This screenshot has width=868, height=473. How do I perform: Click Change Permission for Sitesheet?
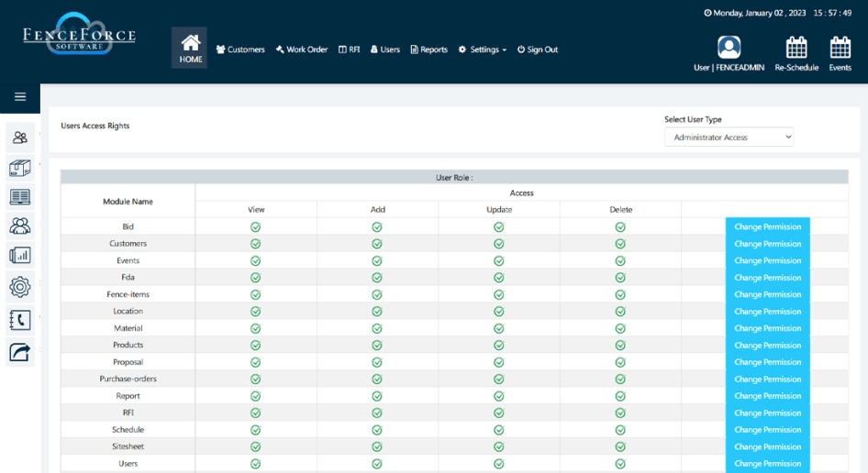click(768, 446)
